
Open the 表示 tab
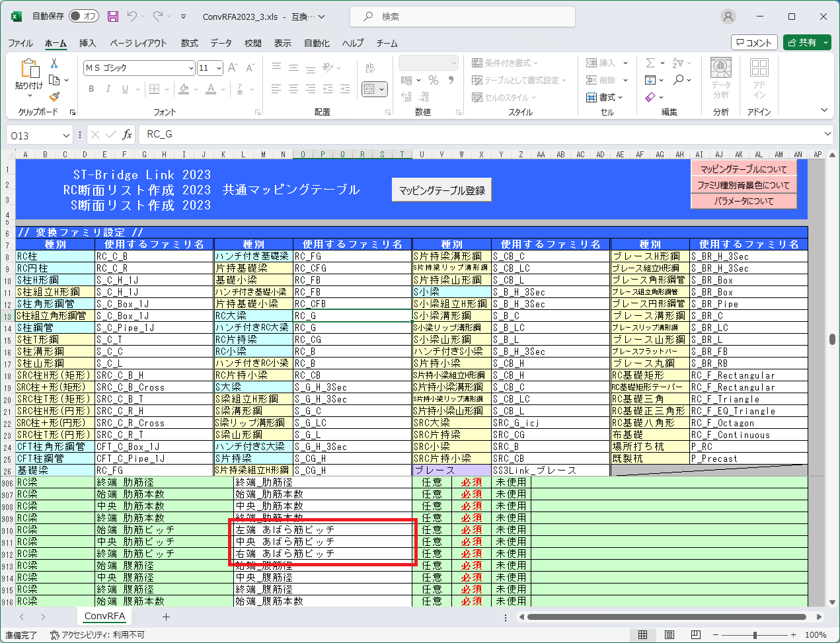tap(283, 43)
